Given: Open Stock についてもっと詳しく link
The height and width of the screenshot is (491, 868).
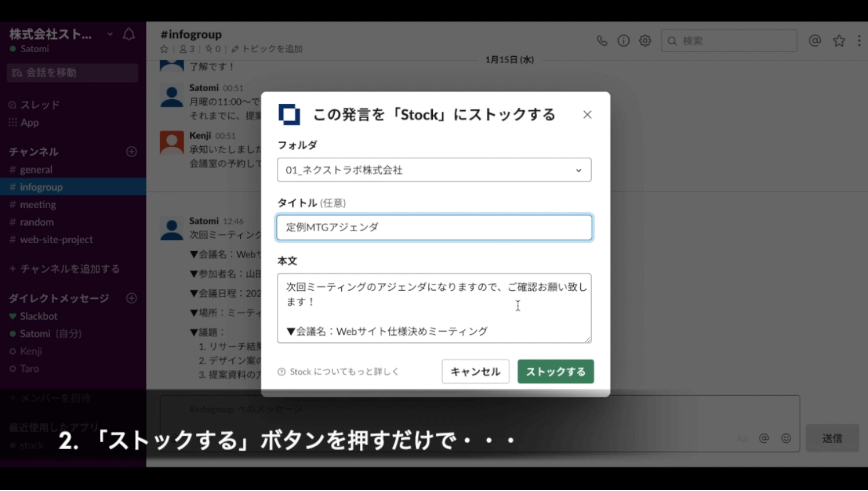Looking at the screenshot, I should click(x=343, y=372).
